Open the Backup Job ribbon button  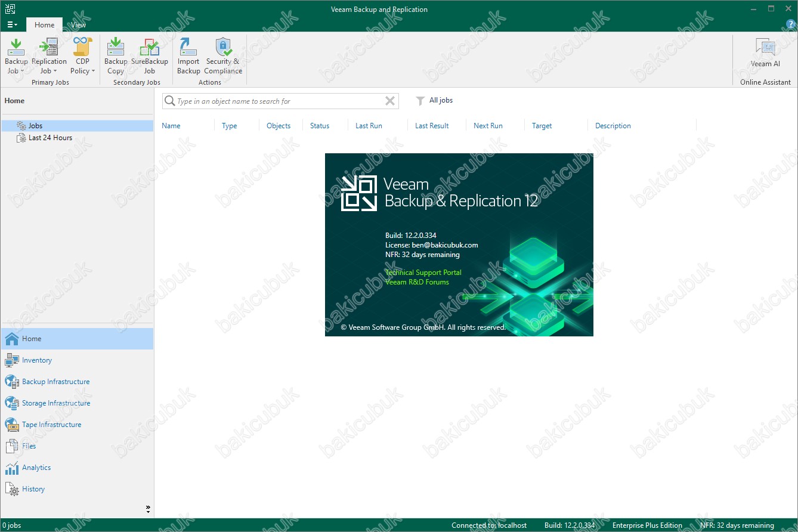click(16, 55)
